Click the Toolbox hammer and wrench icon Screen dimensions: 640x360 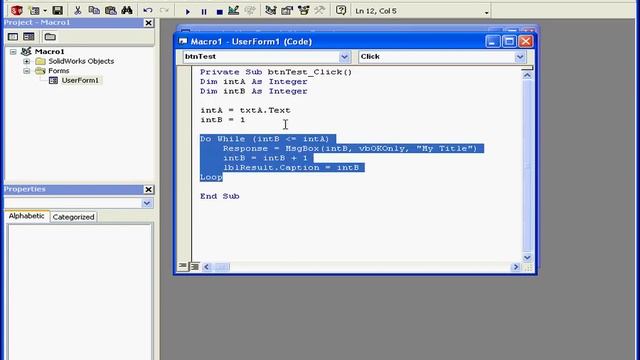click(x=319, y=10)
